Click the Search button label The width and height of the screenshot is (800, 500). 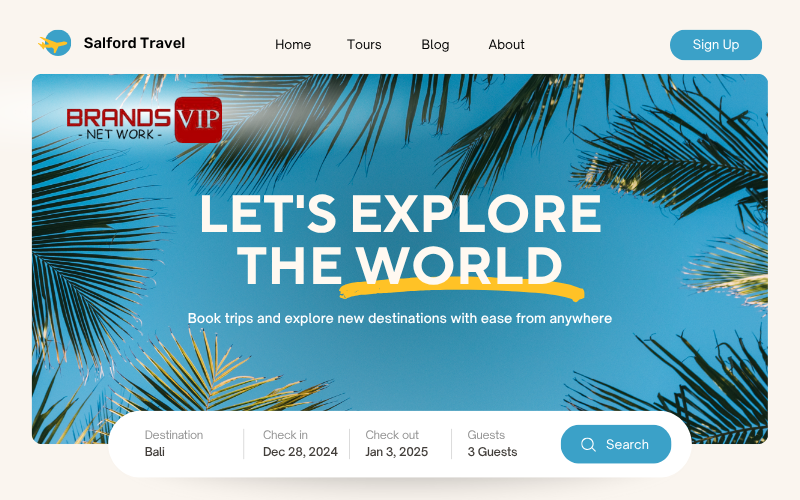pos(627,444)
